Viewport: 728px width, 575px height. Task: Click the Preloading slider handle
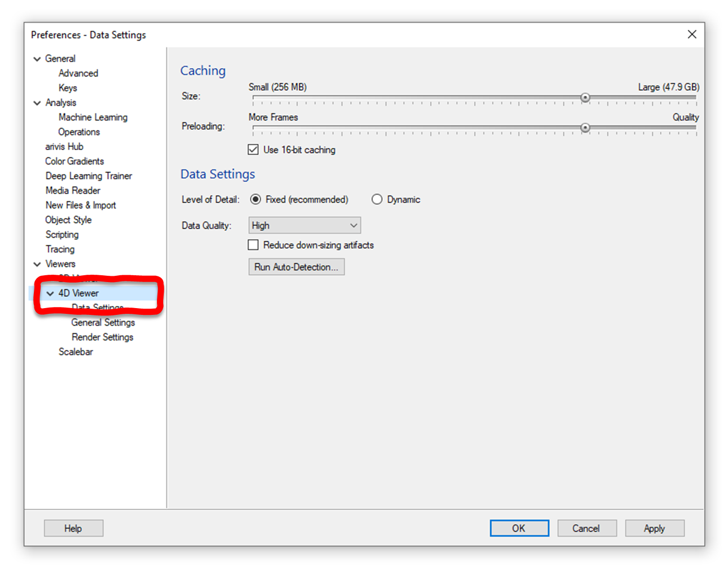585,128
